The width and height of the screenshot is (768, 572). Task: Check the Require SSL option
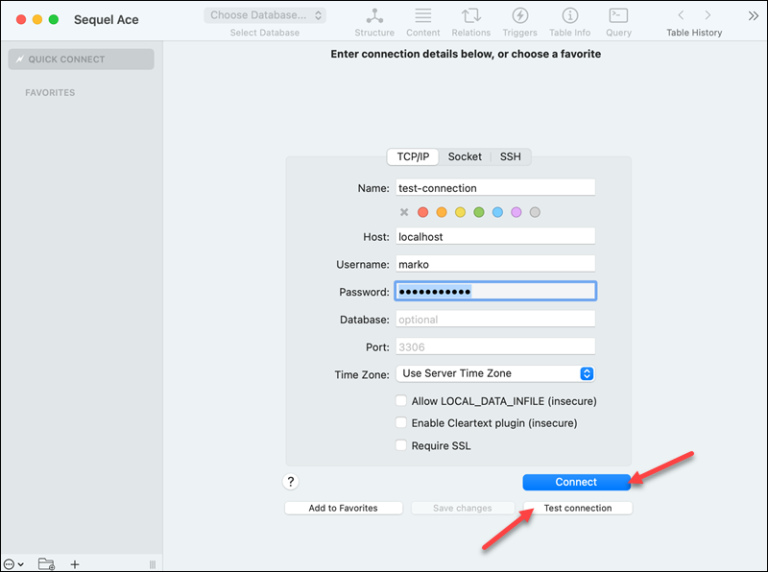click(401, 446)
